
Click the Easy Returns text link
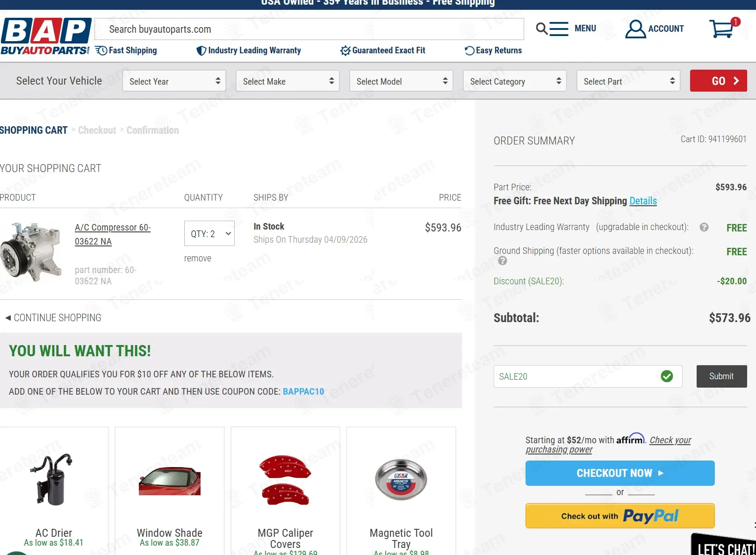(499, 50)
